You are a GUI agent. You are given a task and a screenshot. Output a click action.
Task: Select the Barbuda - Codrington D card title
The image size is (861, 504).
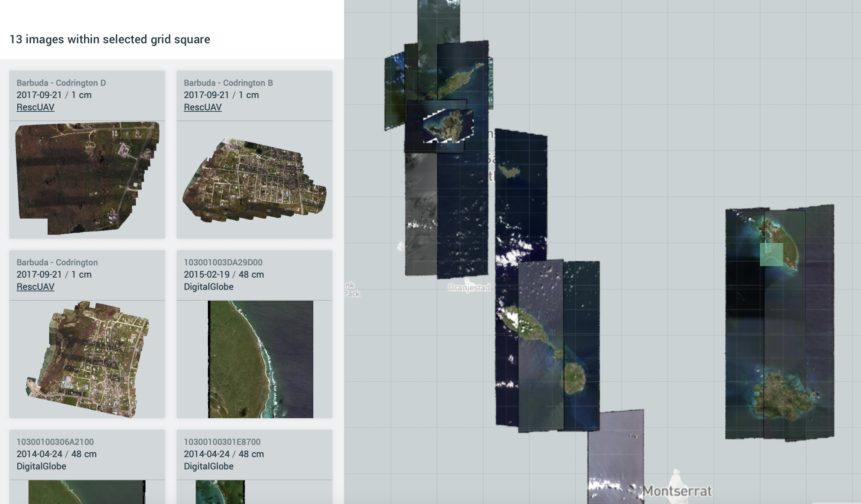pyautogui.click(x=61, y=82)
